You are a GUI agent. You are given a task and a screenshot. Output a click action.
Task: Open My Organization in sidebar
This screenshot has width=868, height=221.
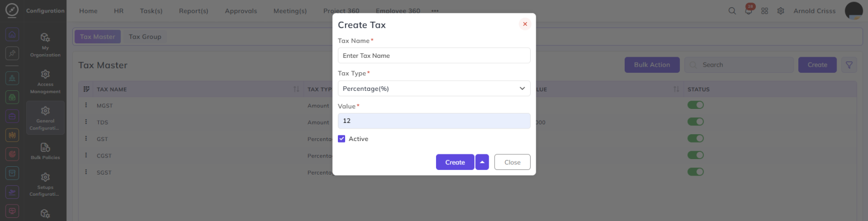click(x=45, y=45)
